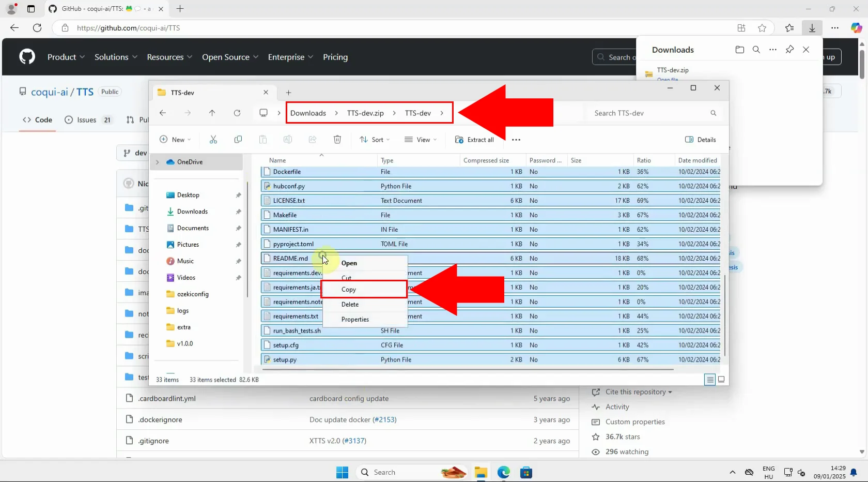Switch to large icons view in status bar
This screenshot has width=868, height=482.
pos(721,380)
